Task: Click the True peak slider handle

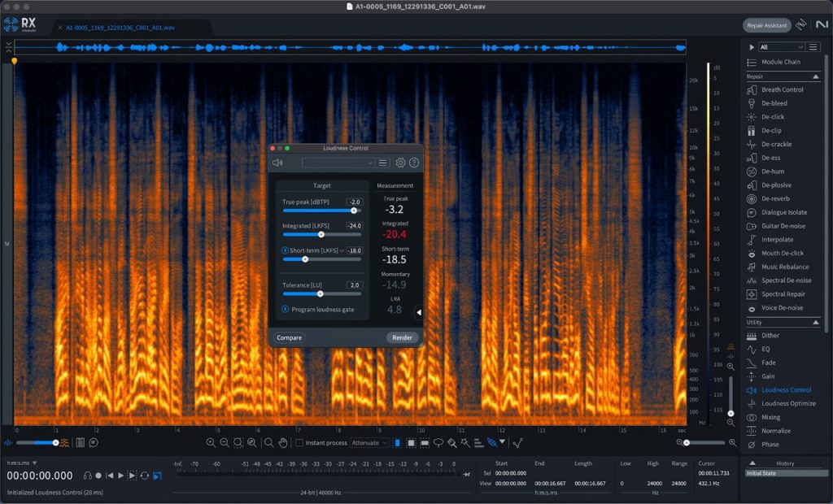Action: point(354,210)
